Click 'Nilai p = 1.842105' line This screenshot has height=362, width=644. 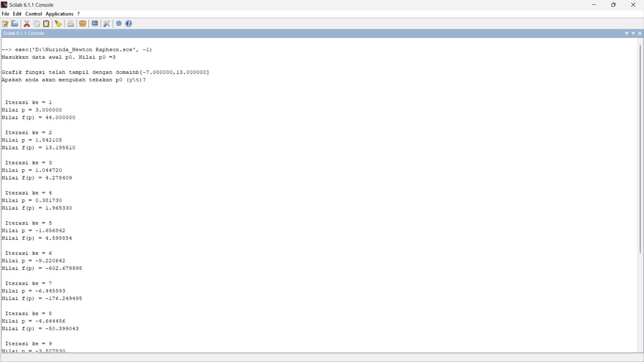point(32,140)
